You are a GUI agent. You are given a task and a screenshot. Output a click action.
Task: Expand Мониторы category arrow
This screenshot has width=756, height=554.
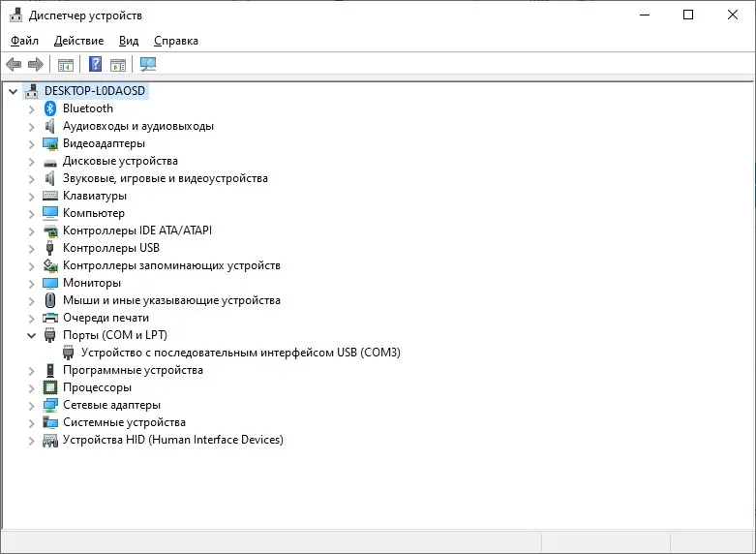pos(31,284)
